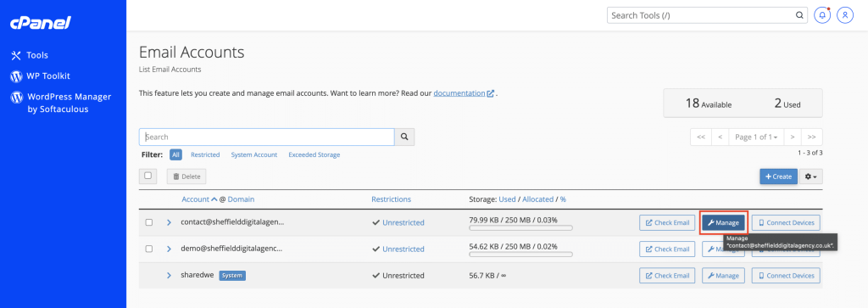The image size is (868, 308).
Task: Click the Delete button
Action: pos(186,176)
